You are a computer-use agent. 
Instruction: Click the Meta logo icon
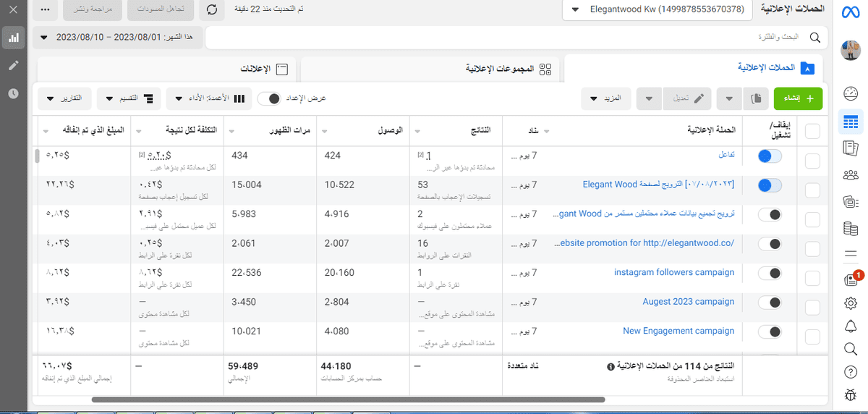tap(850, 12)
